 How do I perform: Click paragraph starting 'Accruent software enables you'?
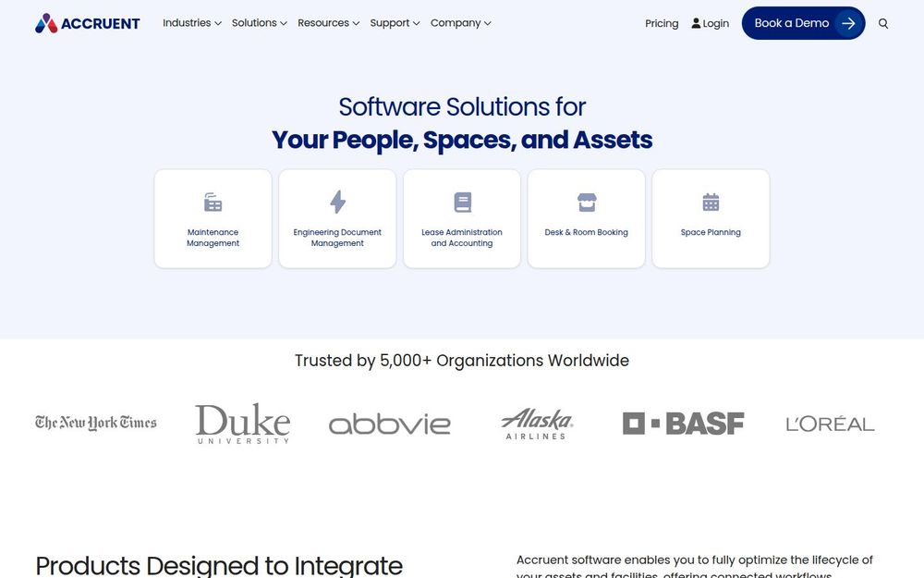tap(694, 566)
